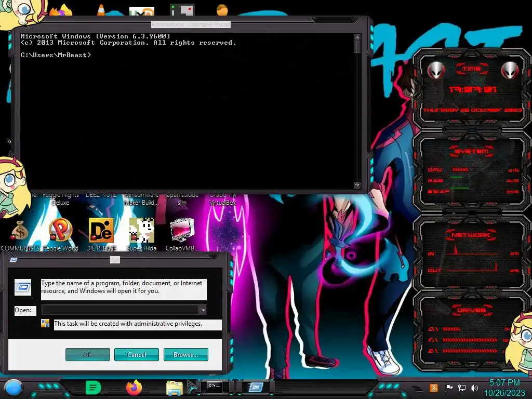The width and height of the screenshot is (532, 399).
Task: Click the Thursday 26 October date text
Action: (x=472, y=110)
